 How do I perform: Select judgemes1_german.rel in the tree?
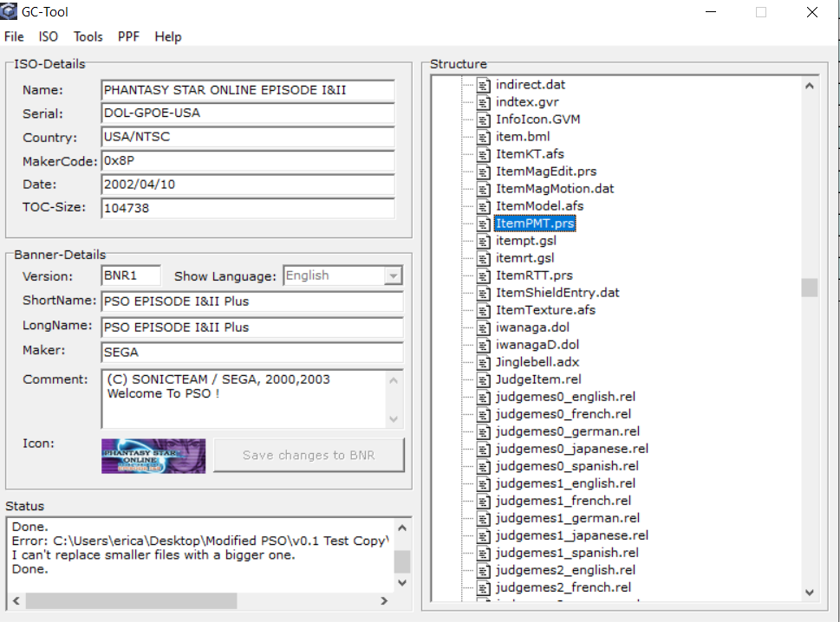pyautogui.click(x=567, y=519)
